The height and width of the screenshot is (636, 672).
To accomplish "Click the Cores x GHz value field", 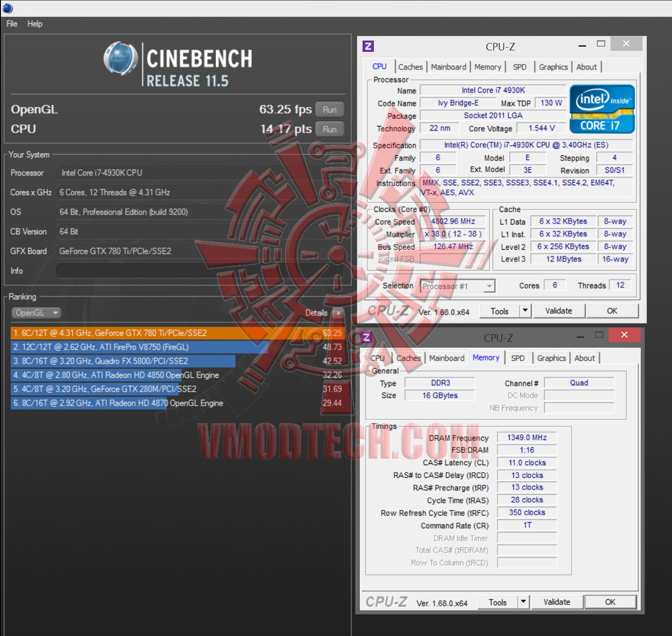I will pyautogui.click(x=200, y=192).
